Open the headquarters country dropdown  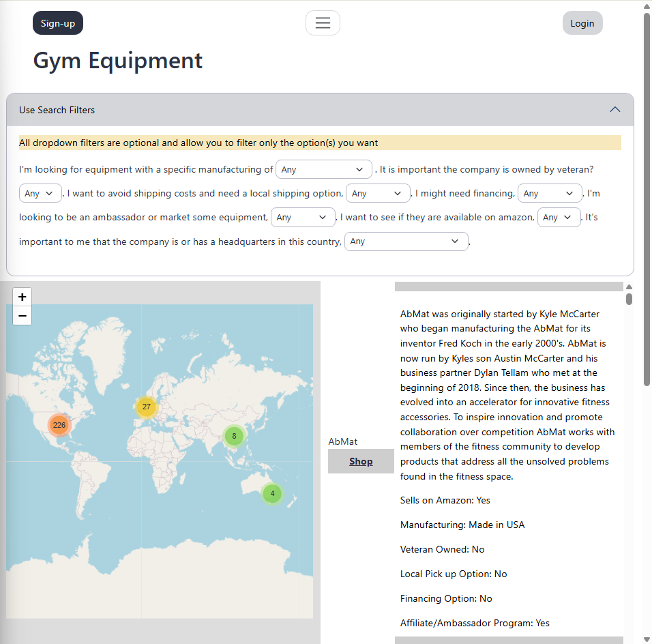click(406, 241)
